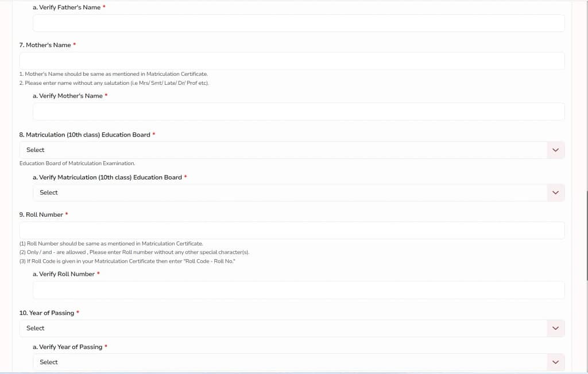Click the Verify Father's Name text field
Image resolution: width=588 pixels, height=374 pixels.
299,24
